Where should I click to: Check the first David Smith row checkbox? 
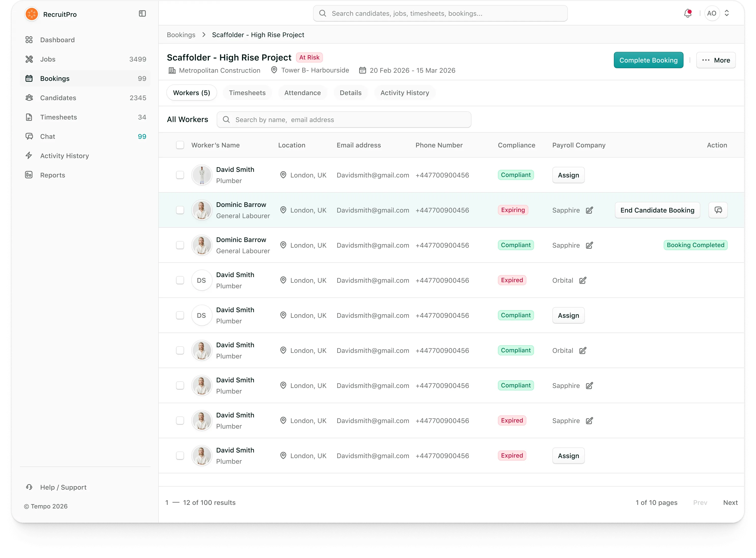(x=180, y=175)
